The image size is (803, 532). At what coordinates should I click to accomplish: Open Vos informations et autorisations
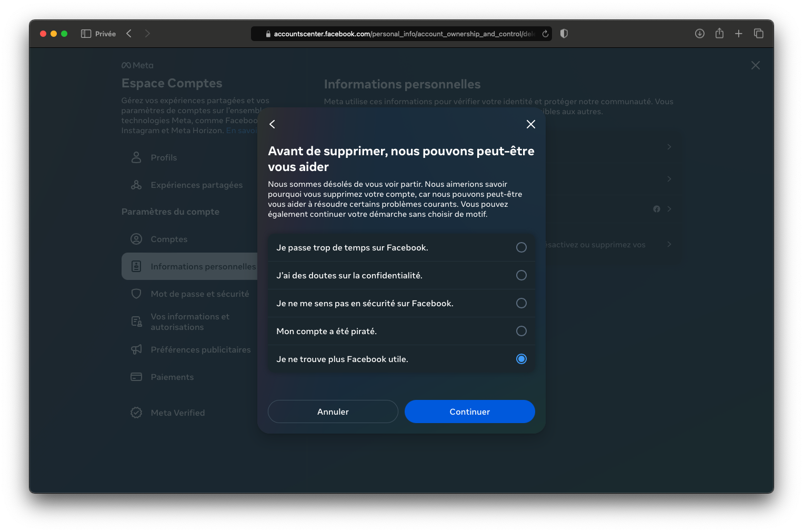click(189, 322)
